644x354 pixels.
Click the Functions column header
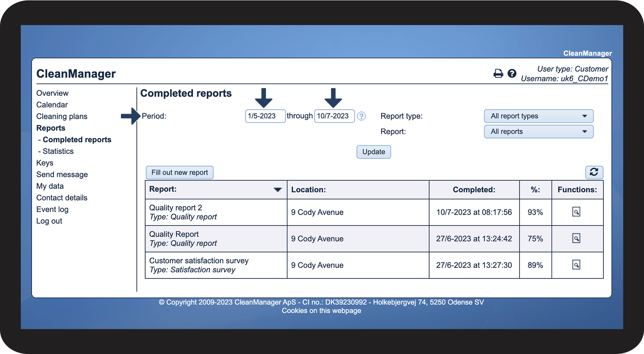tap(577, 190)
